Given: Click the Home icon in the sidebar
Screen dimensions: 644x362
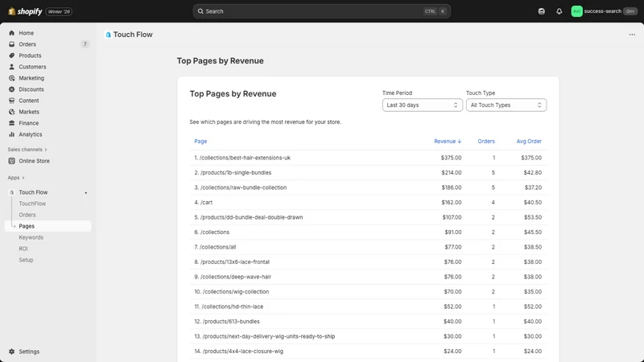Looking at the screenshot, I should click(x=11, y=33).
